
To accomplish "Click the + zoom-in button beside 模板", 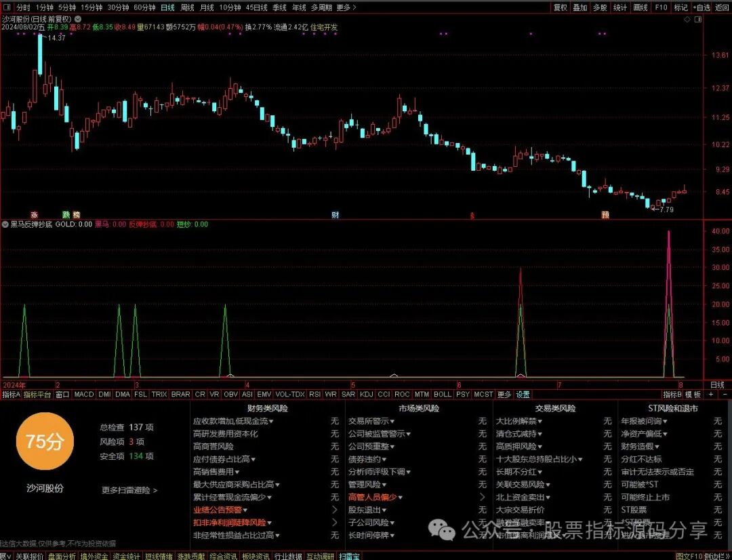I will (710, 394).
